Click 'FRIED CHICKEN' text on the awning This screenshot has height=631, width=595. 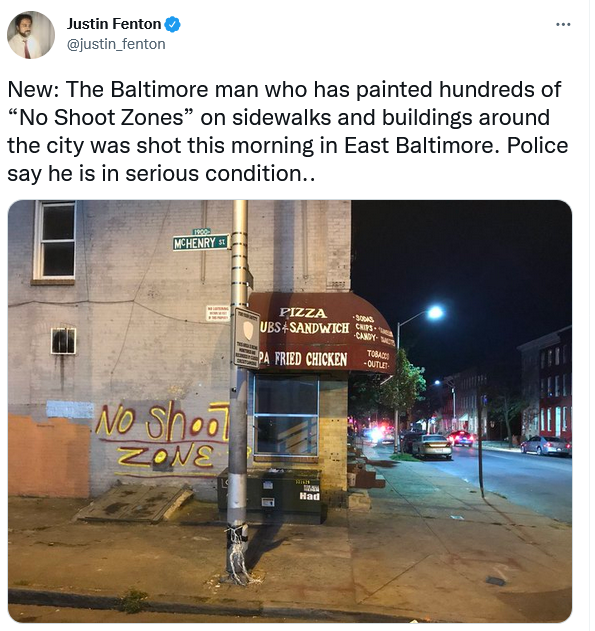tap(311, 359)
